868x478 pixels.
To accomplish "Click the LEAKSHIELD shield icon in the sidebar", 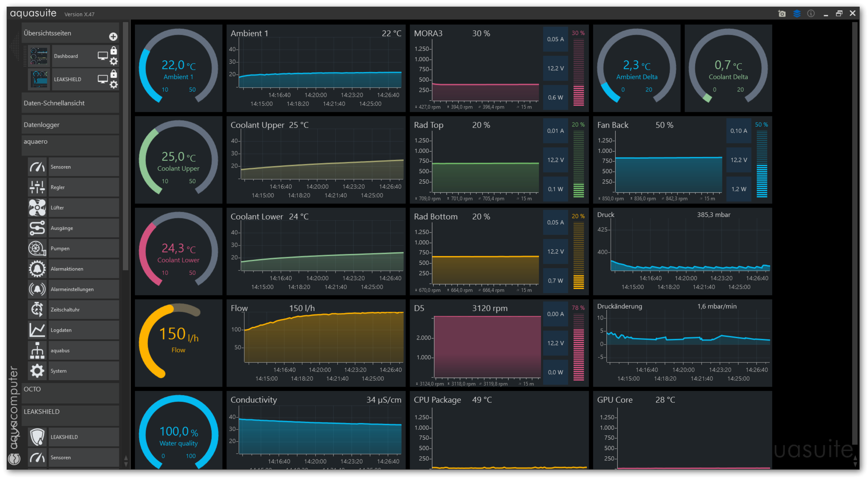I will tap(37, 437).
